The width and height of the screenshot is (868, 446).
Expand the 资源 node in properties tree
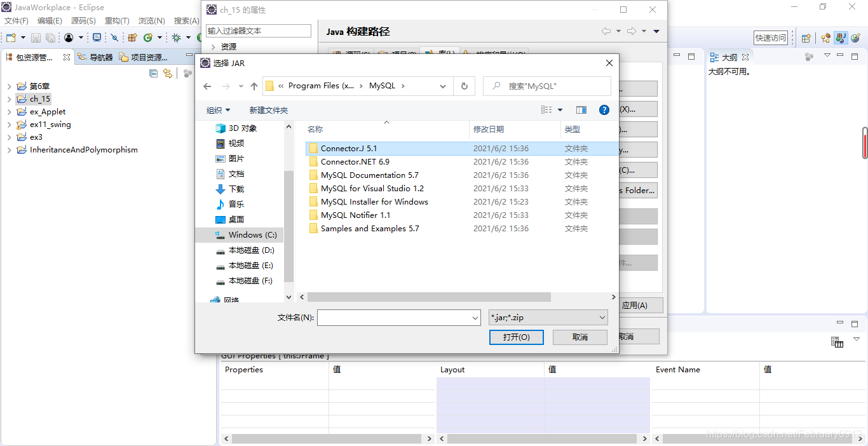tap(213, 46)
